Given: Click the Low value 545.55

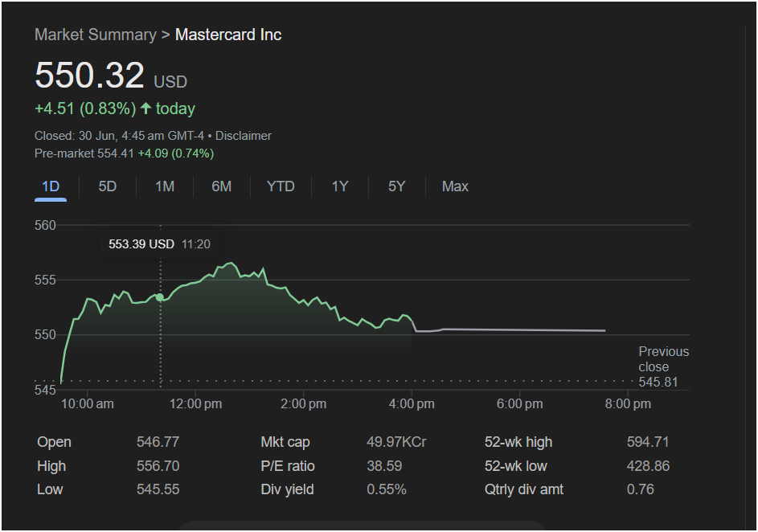Looking at the screenshot, I should click(158, 489).
